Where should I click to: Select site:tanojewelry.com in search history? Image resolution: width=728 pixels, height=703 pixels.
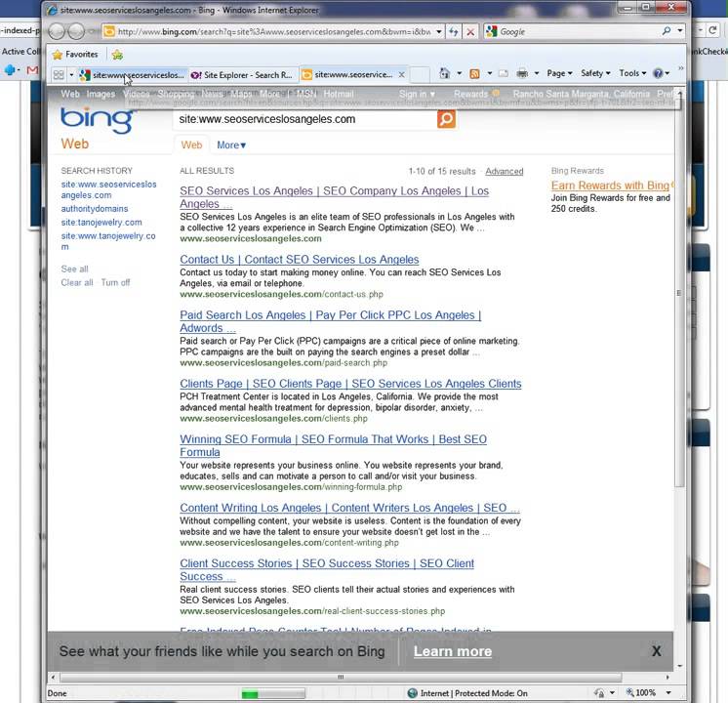(101, 222)
